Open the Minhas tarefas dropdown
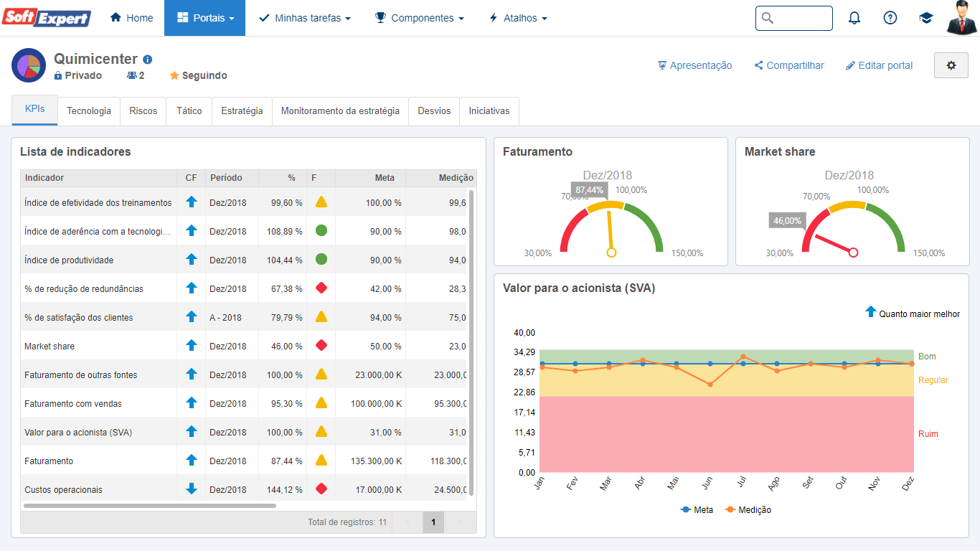 pos(304,18)
